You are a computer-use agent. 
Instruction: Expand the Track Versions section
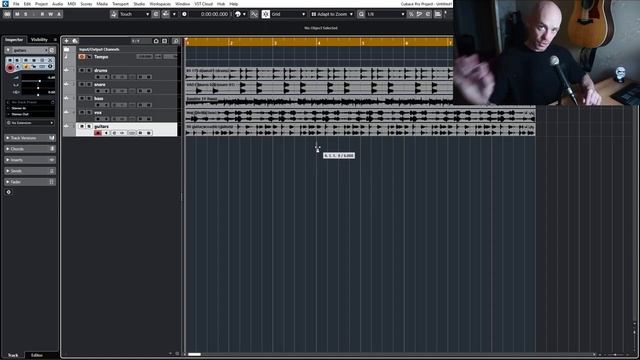30,138
